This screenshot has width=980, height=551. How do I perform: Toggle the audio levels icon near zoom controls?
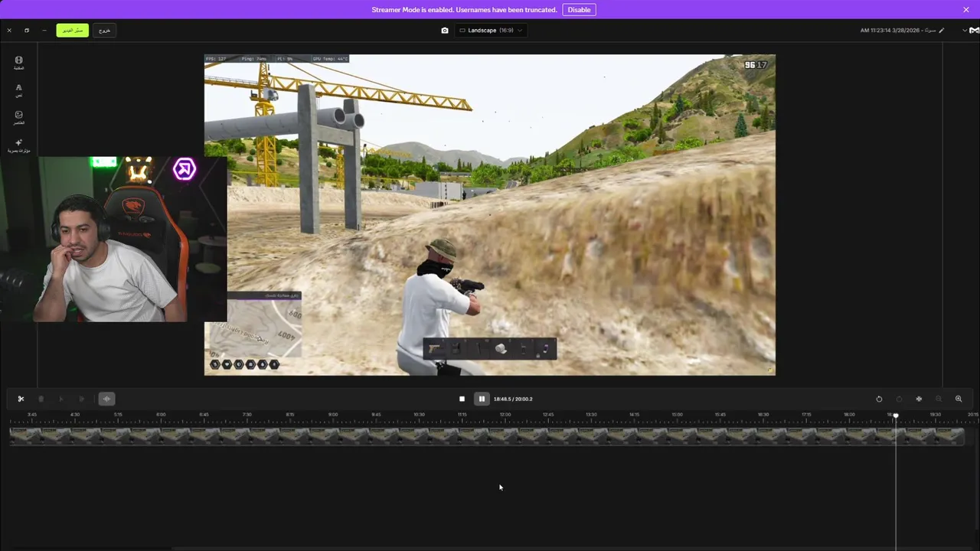pyautogui.click(x=919, y=399)
